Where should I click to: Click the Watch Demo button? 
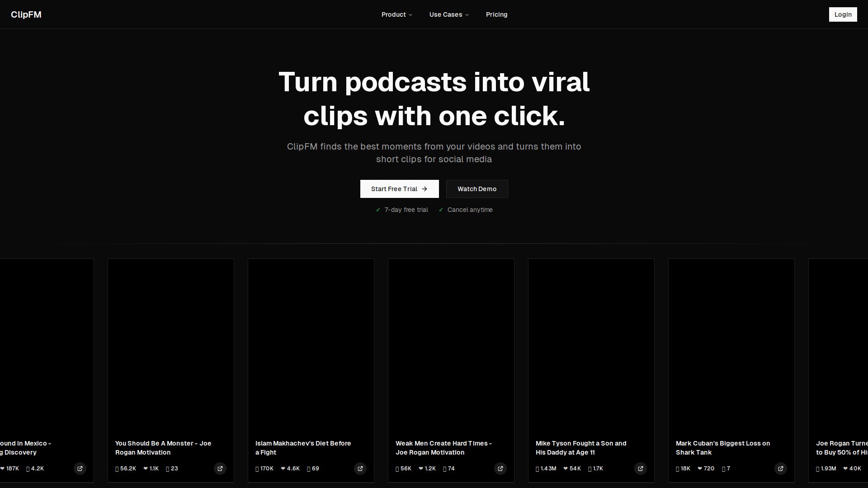(477, 189)
